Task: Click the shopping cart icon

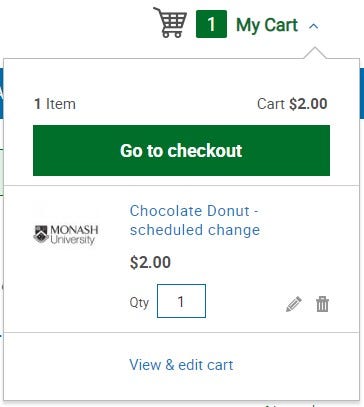Action: [x=170, y=22]
